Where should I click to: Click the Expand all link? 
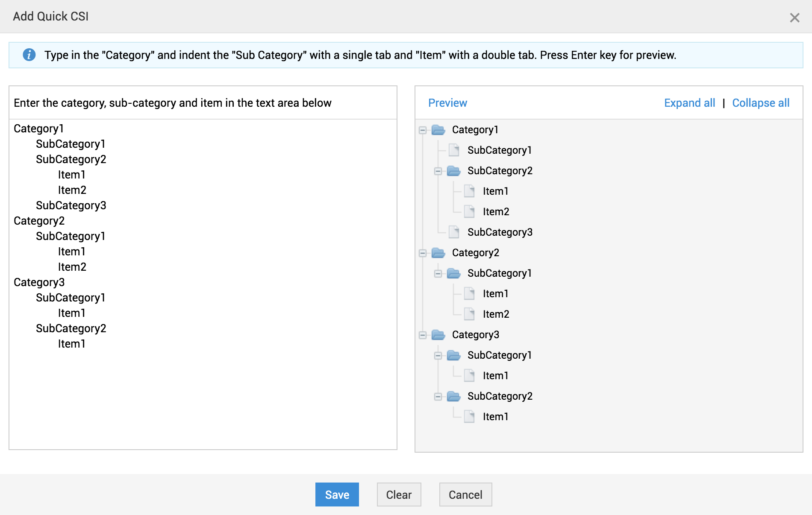(x=689, y=103)
